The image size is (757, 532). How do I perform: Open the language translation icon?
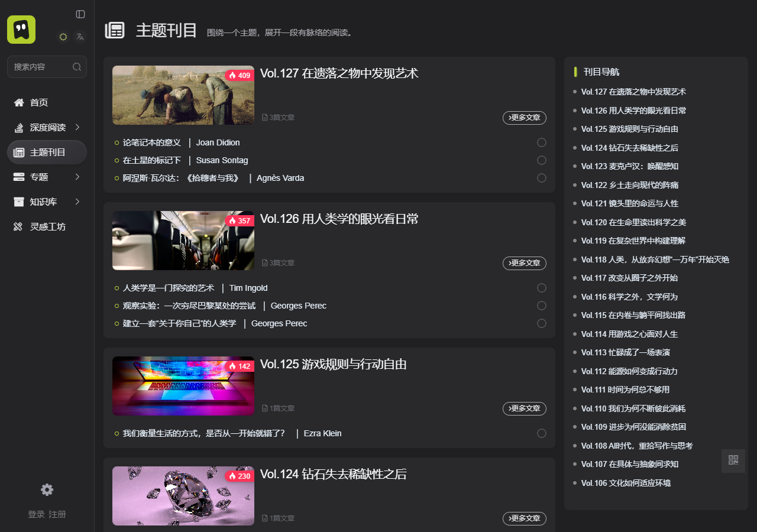[x=80, y=37]
